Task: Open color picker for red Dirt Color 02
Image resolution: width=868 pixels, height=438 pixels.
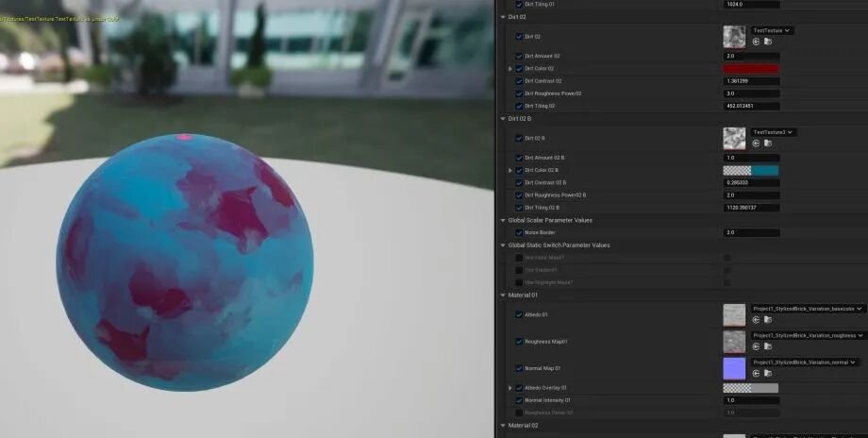Action: 751,69
